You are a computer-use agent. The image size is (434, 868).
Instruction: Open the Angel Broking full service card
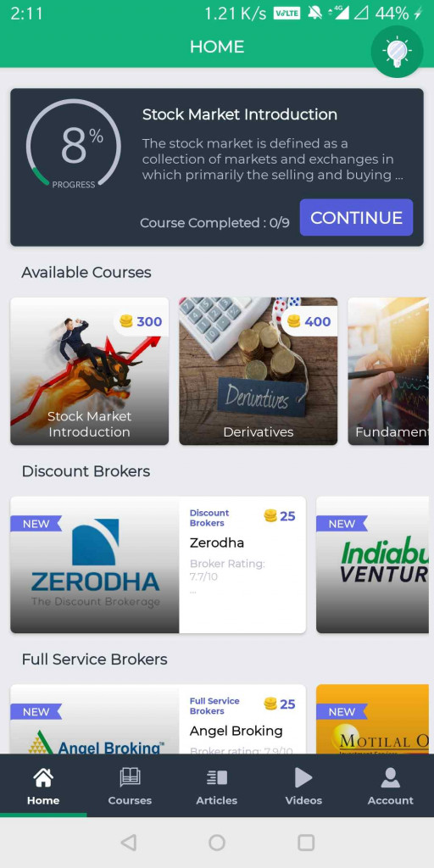tap(158, 719)
